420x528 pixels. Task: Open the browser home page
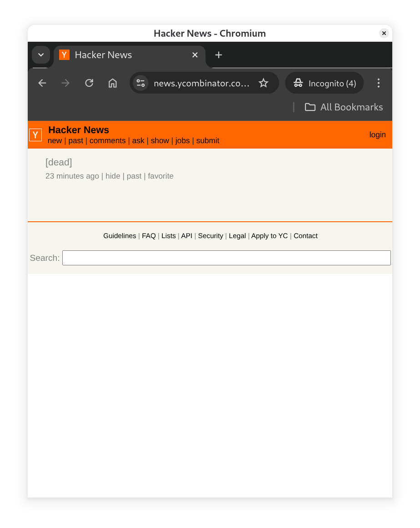[x=112, y=83]
